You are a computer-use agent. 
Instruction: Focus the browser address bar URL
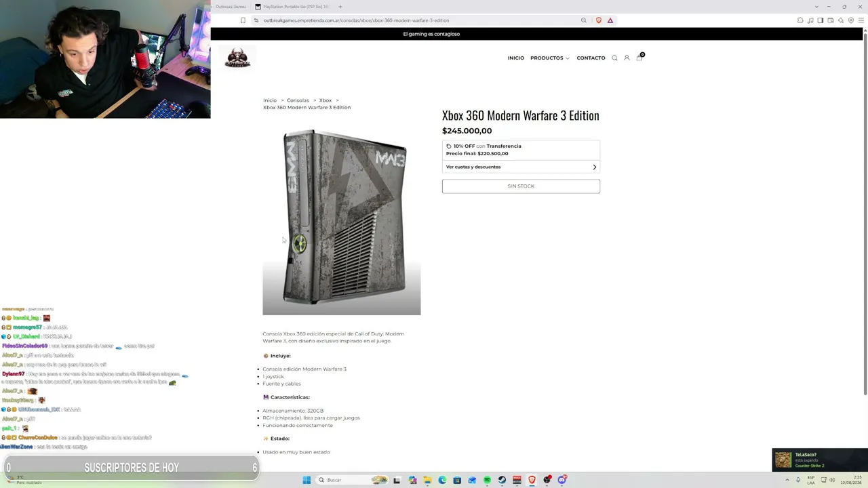click(356, 20)
